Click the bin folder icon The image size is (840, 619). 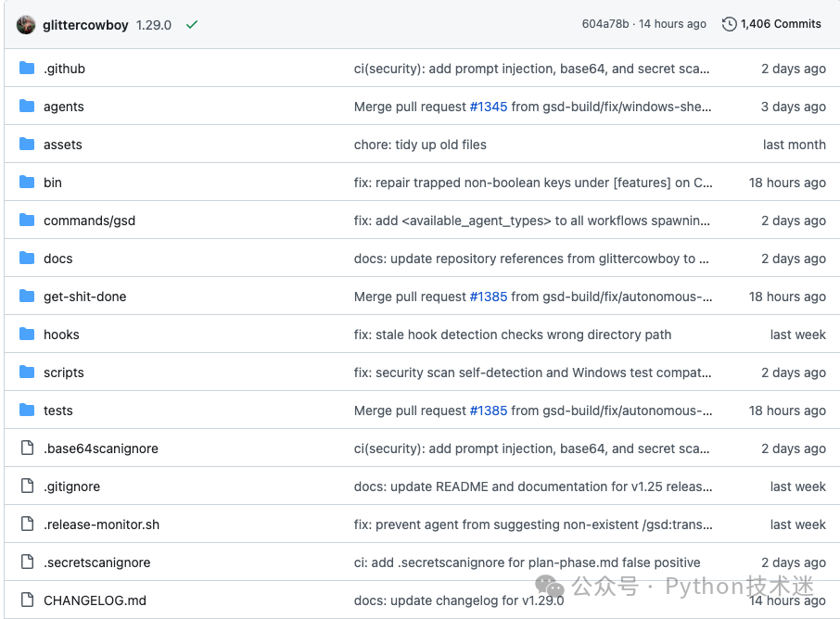pyautogui.click(x=27, y=182)
